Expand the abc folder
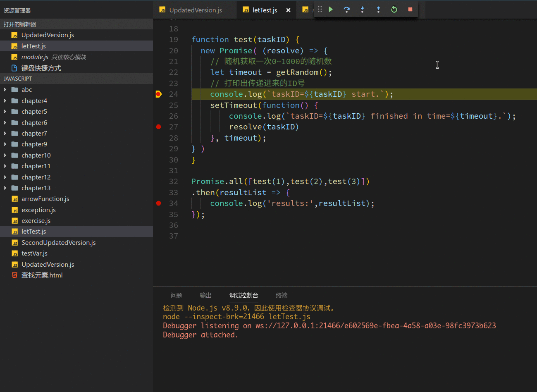Image resolution: width=537 pixels, height=392 pixels. pos(27,90)
